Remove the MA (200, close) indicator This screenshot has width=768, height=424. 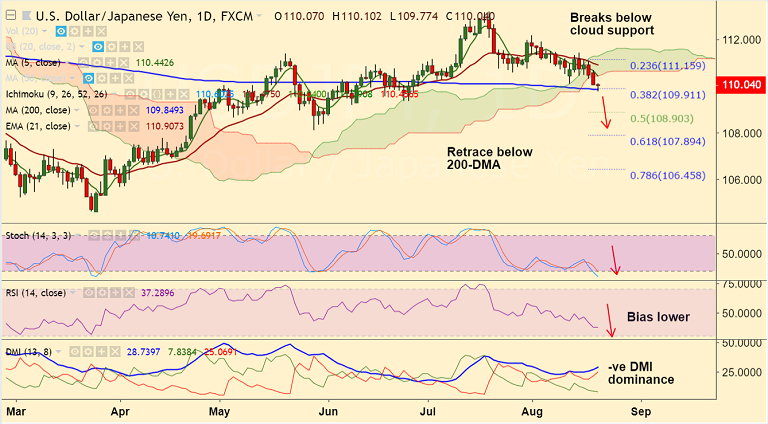coord(133,111)
